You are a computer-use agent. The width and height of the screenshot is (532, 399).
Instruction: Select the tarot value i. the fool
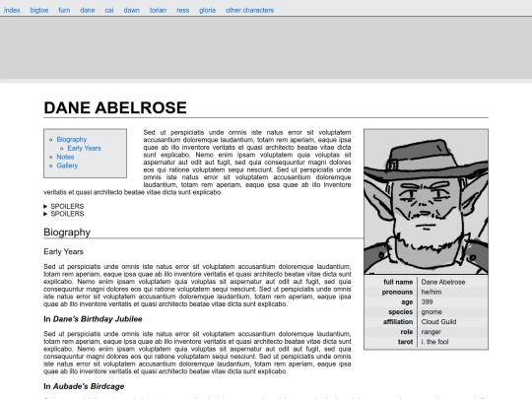pos(434,342)
